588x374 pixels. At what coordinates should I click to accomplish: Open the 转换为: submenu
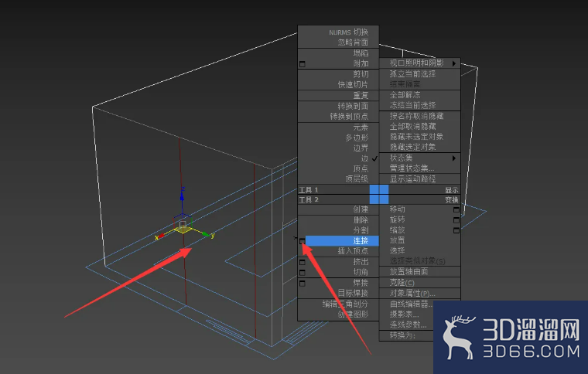point(402,335)
